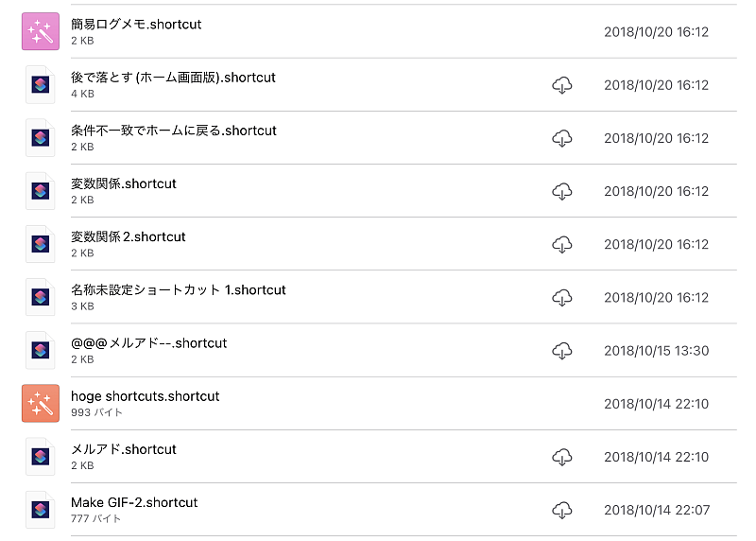Download 変数関係.shortcut from iCloud

point(561,191)
